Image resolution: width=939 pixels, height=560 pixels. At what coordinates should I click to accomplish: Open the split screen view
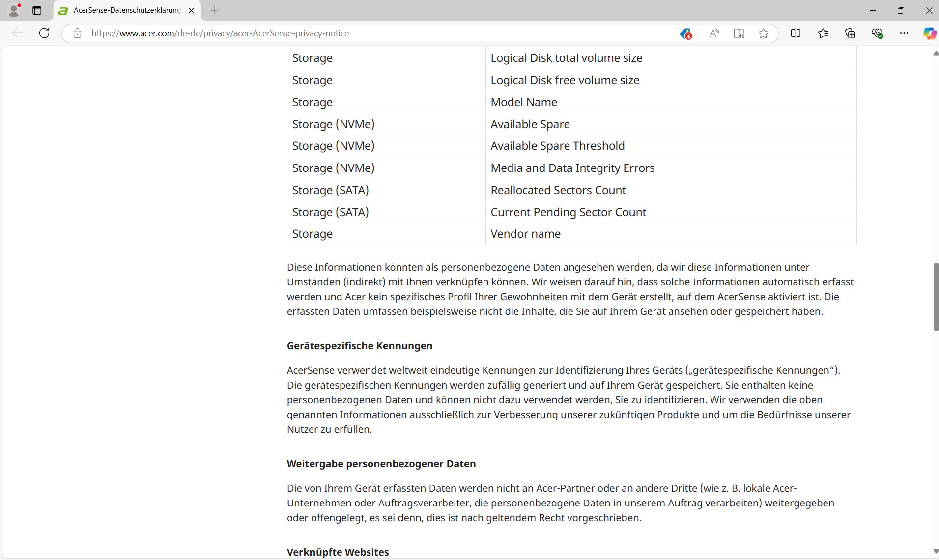pos(796,33)
